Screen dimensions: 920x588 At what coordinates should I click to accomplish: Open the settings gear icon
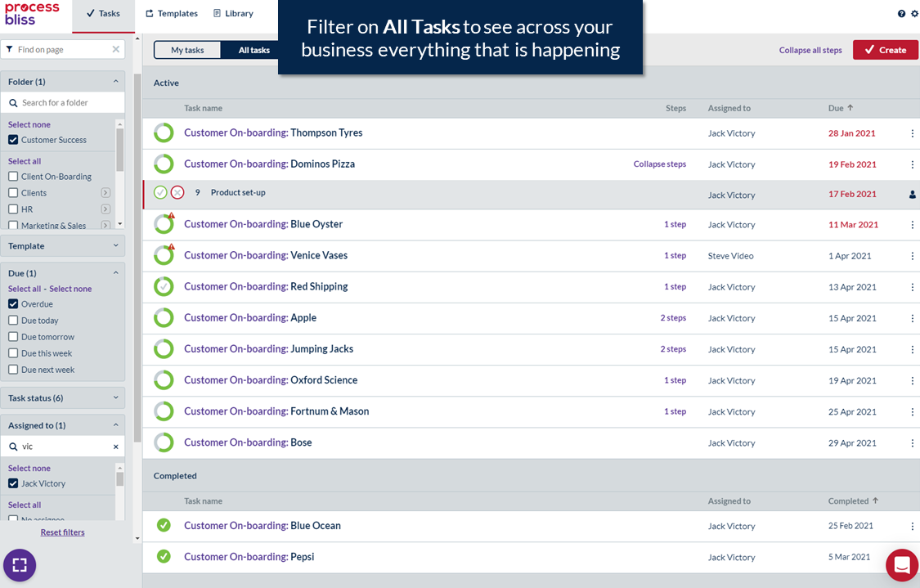914,14
